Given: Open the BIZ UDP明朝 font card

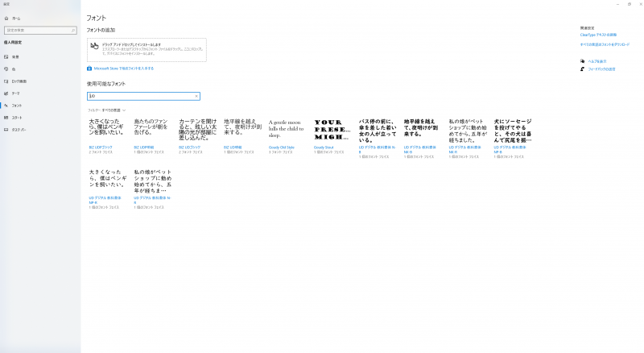Looking at the screenshot, I should click(152, 136).
